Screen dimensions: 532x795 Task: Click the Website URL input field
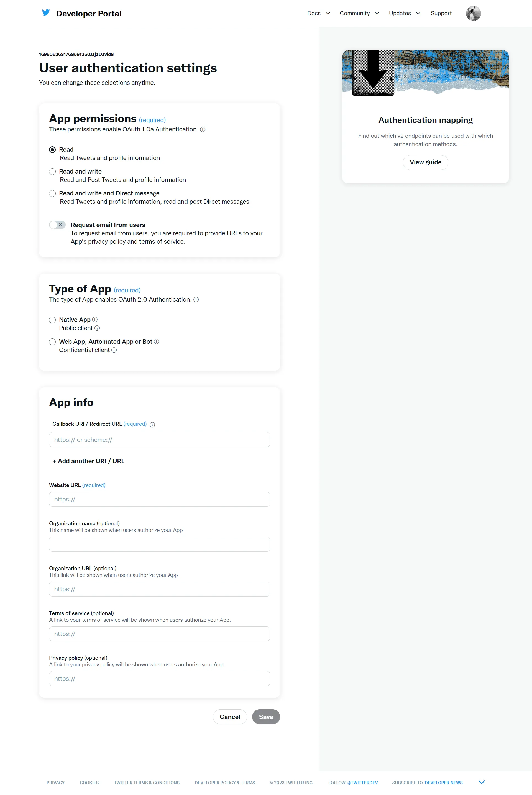(x=159, y=499)
